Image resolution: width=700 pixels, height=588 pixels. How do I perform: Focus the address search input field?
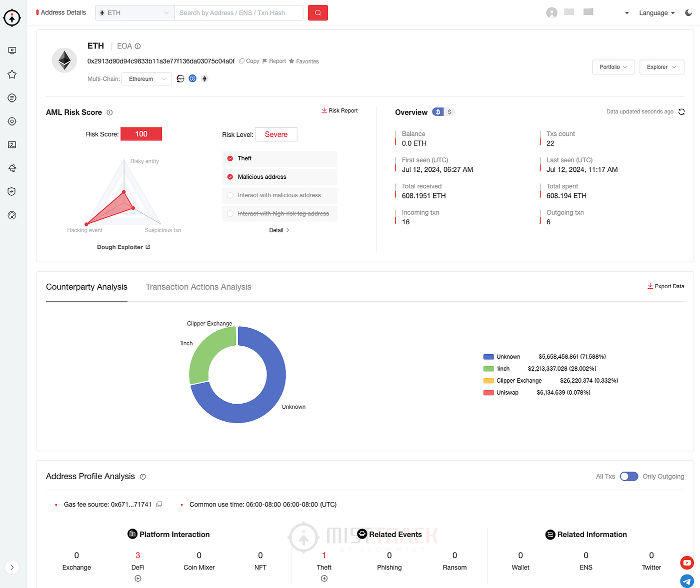[239, 13]
